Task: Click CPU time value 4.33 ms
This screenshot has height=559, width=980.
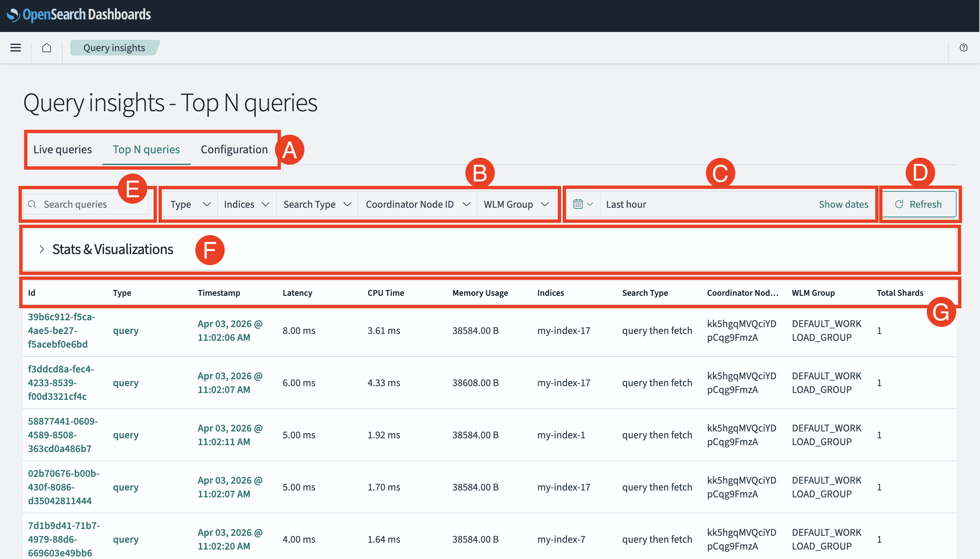Action: (384, 383)
